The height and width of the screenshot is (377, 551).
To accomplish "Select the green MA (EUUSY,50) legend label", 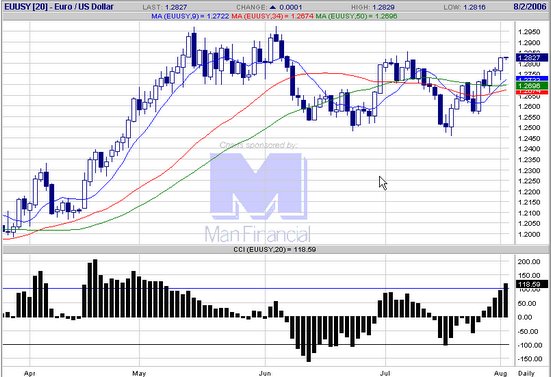I will [357, 16].
